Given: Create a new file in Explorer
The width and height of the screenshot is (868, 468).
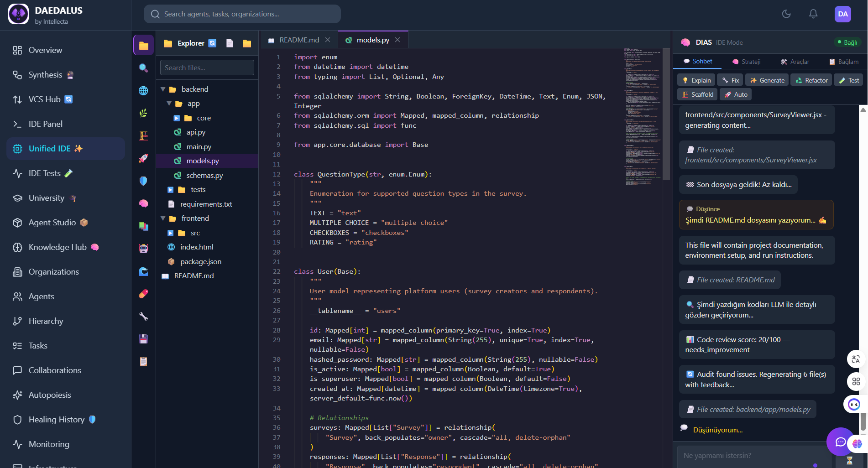Looking at the screenshot, I should click(230, 43).
